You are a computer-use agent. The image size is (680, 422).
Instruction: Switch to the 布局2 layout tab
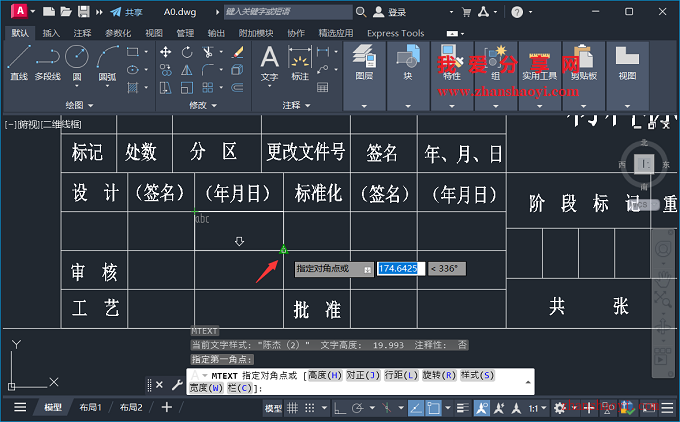pyautogui.click(x=131, y=407)
